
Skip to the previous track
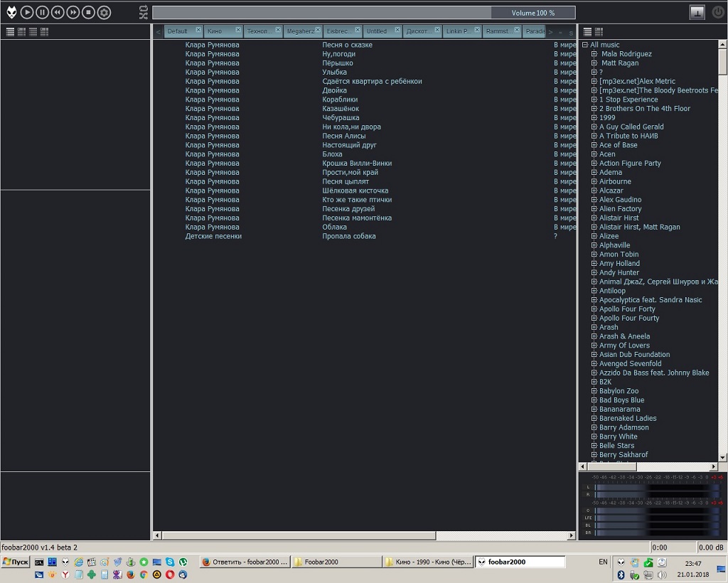pyautogui.click(x=58, y=12)
